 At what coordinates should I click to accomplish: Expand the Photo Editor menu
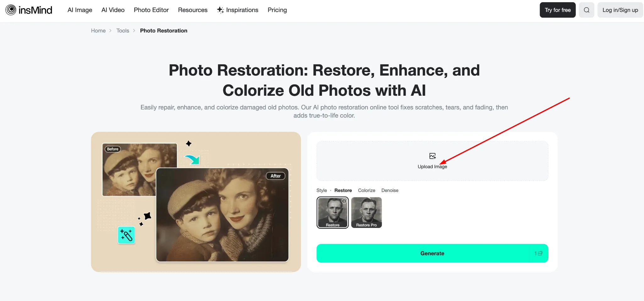[x=151, y=10]
